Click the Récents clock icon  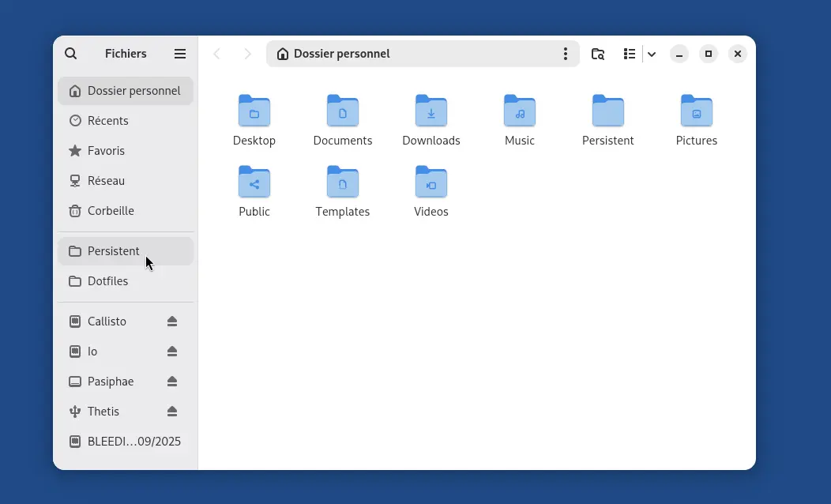pyautogui.click(x=75, y=121)
